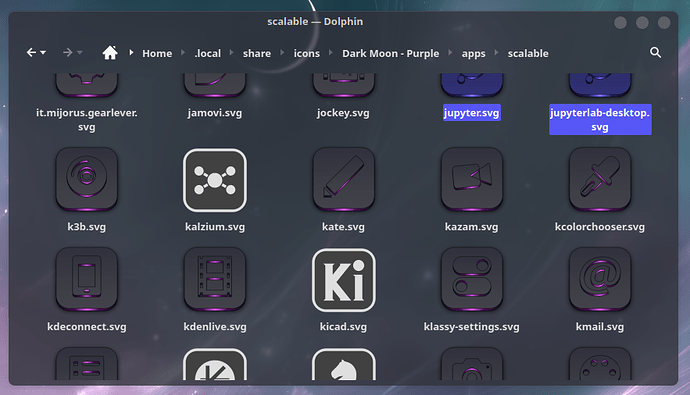690x395 pixels.
Task: Select the kmail.svg at-sign icon
Action: point(600,279)
